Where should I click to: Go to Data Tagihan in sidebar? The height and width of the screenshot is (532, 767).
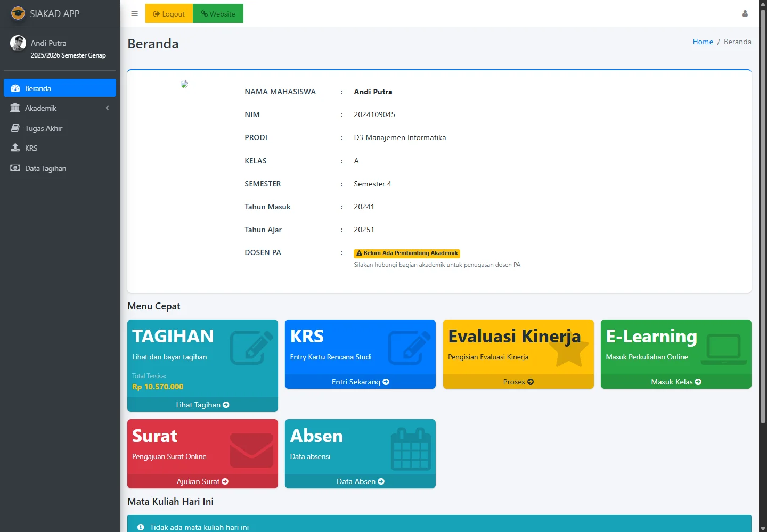coord(45,168)
